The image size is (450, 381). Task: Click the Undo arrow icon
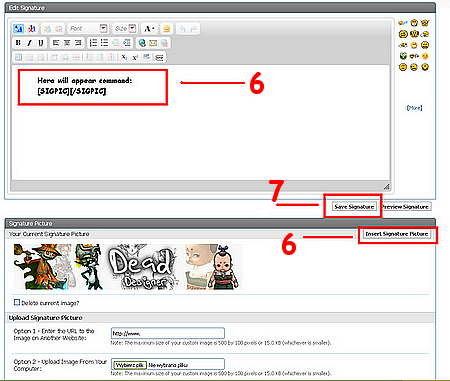tap(182, 29)
